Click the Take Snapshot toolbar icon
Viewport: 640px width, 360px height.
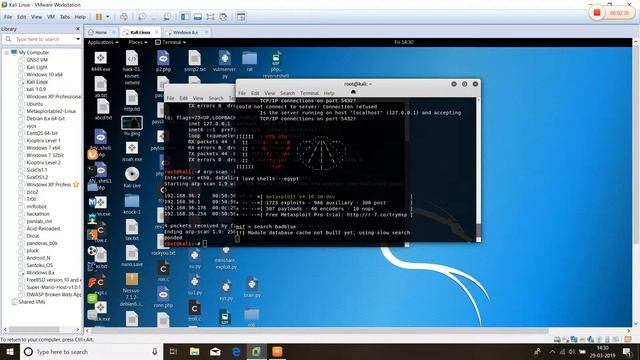[x=142, y=17]
